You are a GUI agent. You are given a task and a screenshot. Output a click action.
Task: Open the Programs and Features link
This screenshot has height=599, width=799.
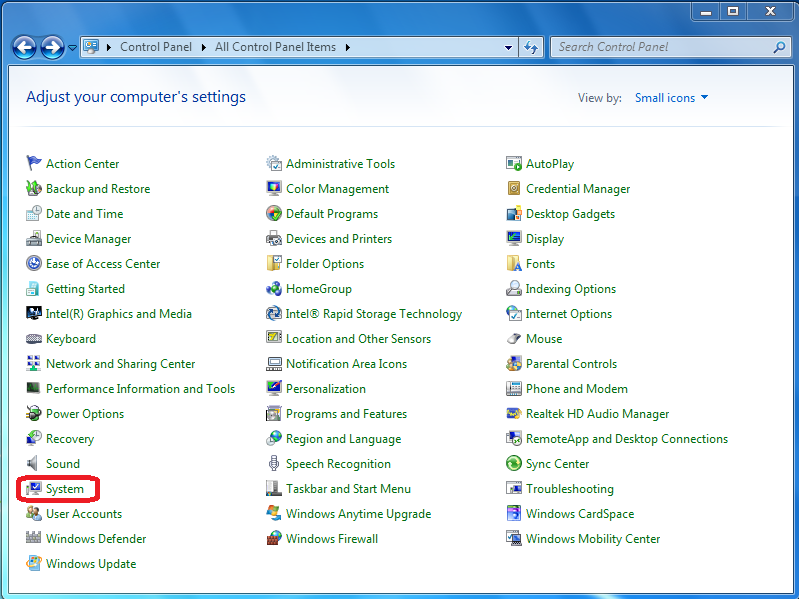coord(346,414)
